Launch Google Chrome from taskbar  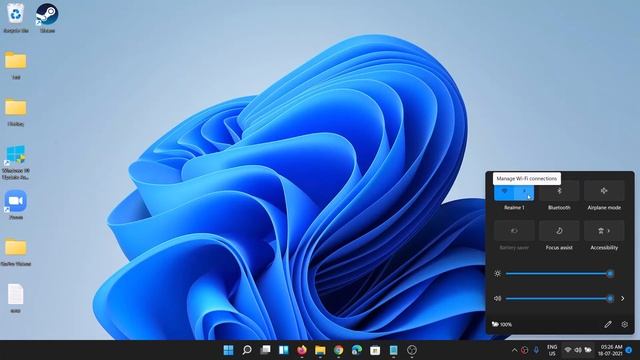point(338,350)
